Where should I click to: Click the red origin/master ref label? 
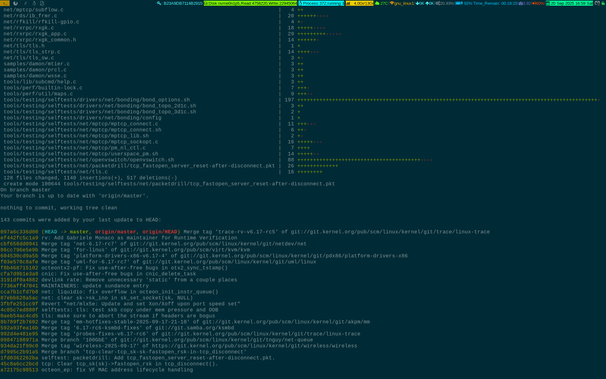(x=116, y=232)
